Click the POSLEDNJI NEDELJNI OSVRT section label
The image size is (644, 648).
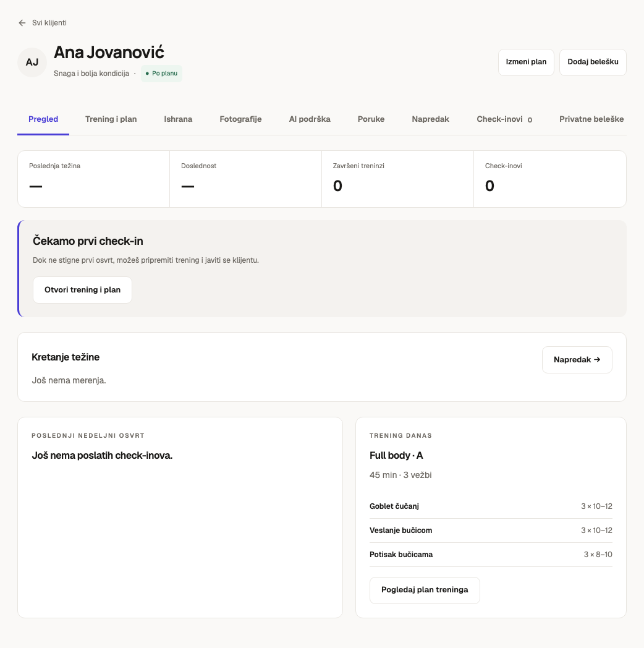(x=88, y=435)
